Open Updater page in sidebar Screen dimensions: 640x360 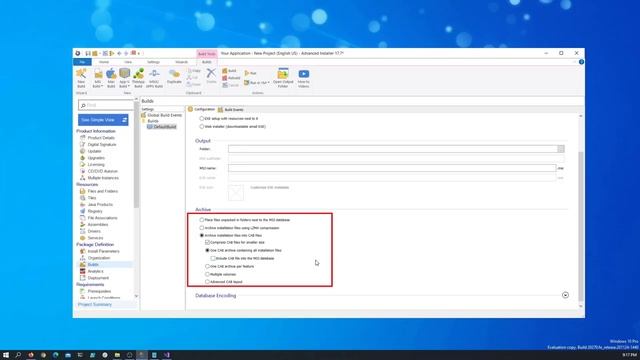94,151
